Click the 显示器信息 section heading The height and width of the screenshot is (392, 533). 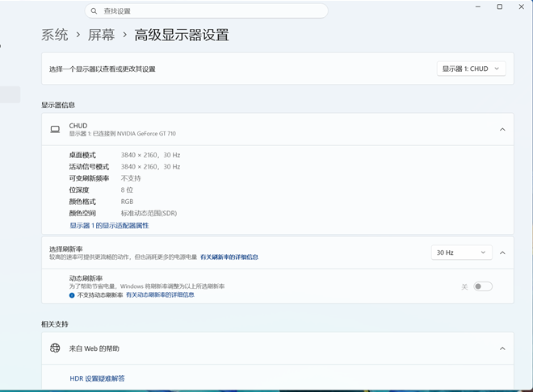click(58, 105)
